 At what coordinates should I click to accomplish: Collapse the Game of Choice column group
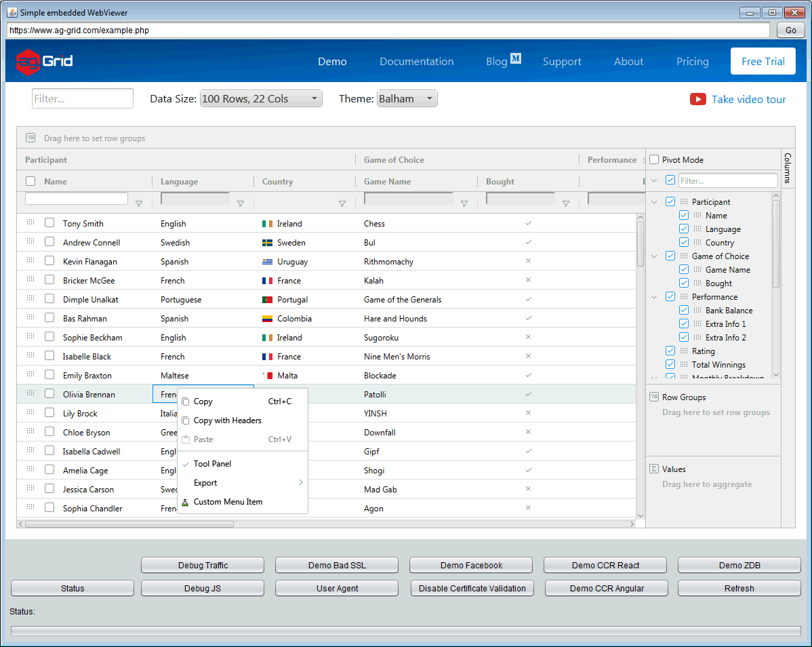coord(654,256)
